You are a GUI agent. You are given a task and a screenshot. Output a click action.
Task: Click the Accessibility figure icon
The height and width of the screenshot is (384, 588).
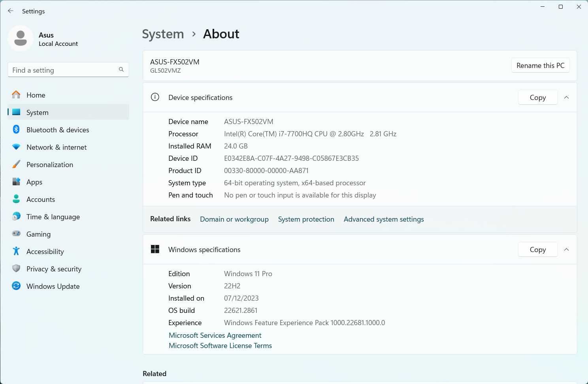pos(16,251)
